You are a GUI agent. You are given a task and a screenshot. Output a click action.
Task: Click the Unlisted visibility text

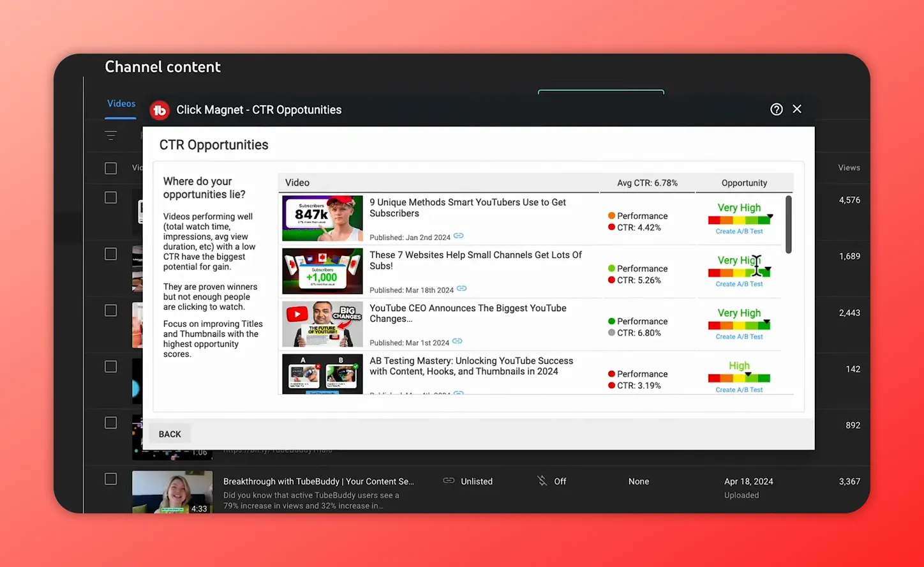pyautogui.click(x=477, y=481)
